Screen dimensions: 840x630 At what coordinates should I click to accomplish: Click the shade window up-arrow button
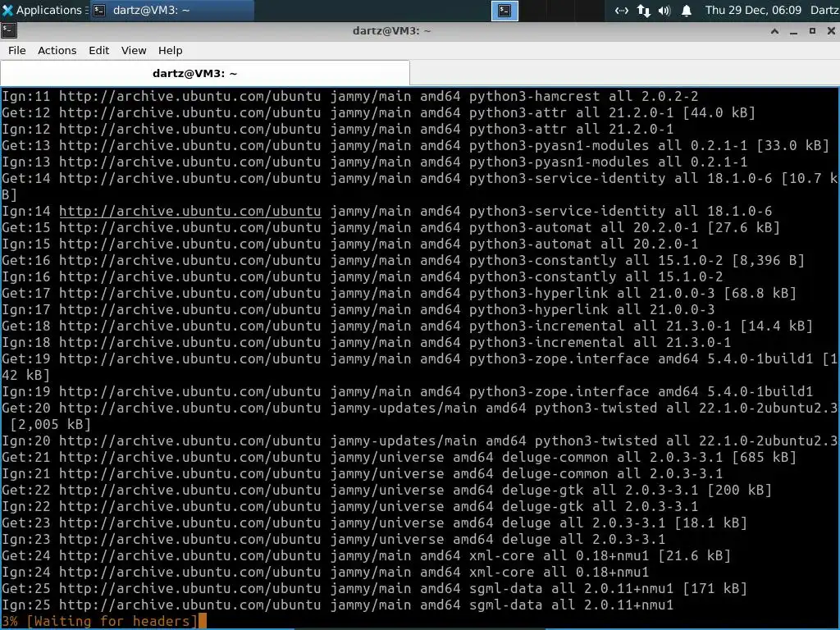coord(774,31)
